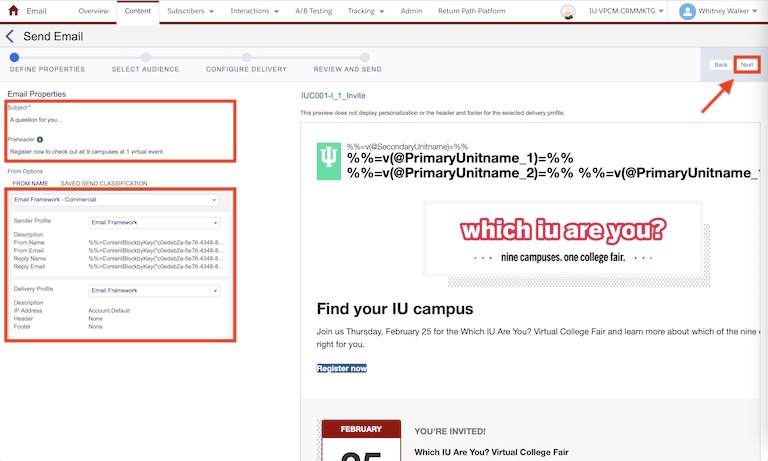
Task: Click the From Email value text
Action: coord(156,250)
